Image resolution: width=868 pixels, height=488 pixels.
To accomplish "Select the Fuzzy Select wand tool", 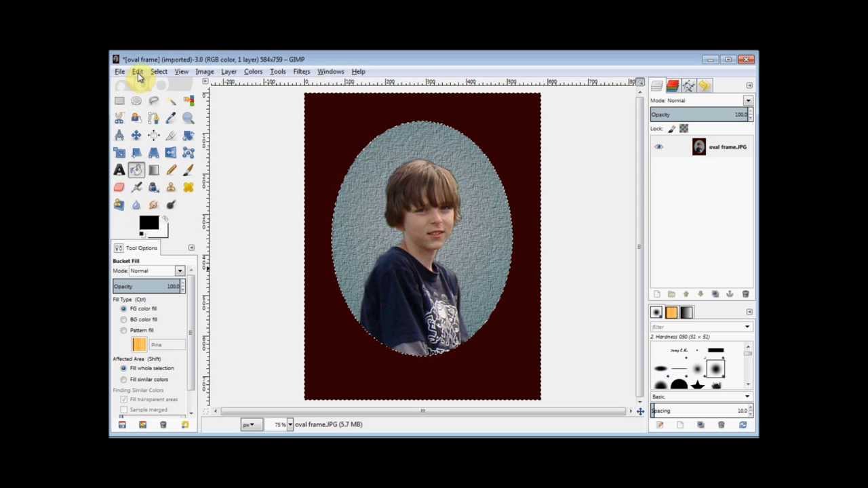I will click(171, 101).
